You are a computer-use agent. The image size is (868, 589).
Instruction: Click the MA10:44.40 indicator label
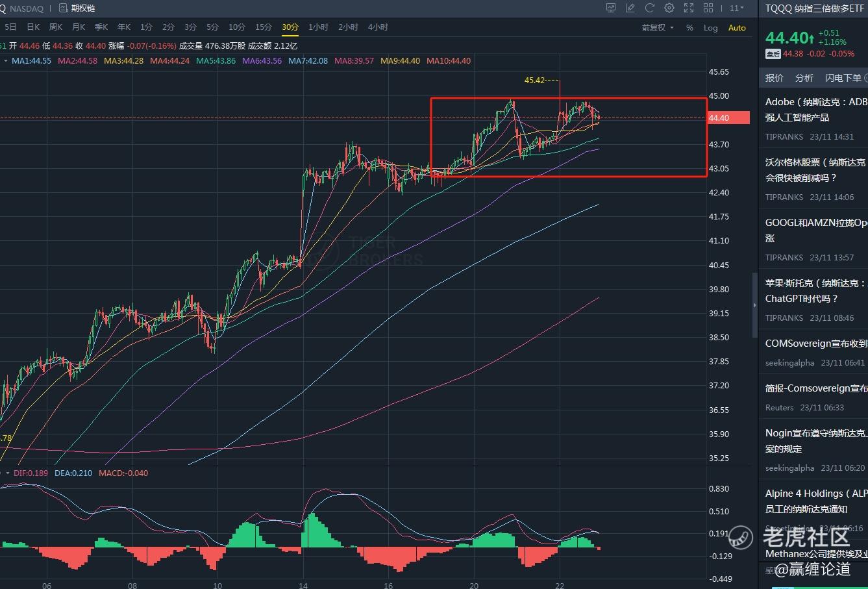[449, 61]
